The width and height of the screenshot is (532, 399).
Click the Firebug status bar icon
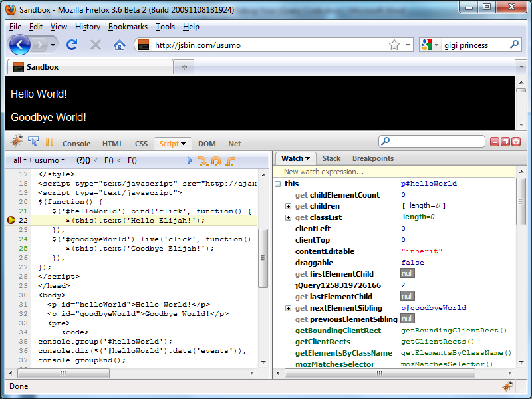(507, 386)
